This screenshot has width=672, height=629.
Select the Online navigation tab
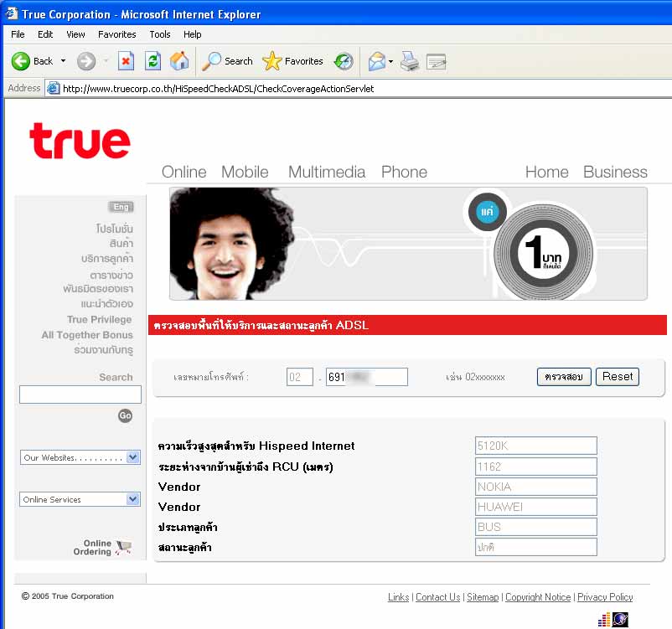tap(184, 172)
